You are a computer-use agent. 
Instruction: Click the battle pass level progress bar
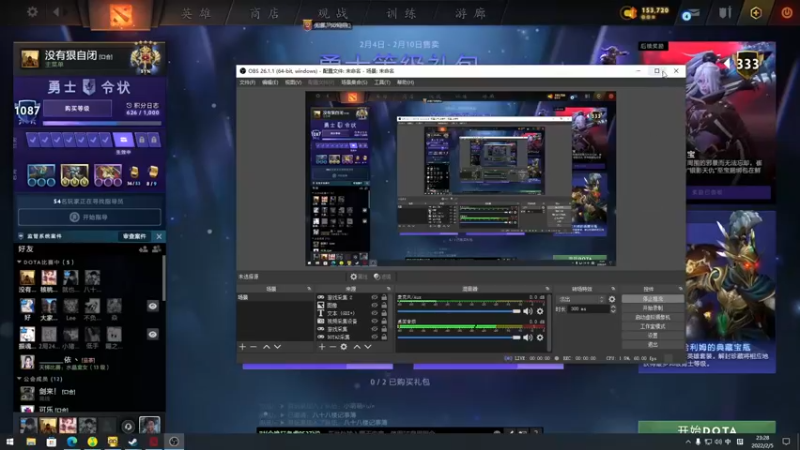[102, 123]
